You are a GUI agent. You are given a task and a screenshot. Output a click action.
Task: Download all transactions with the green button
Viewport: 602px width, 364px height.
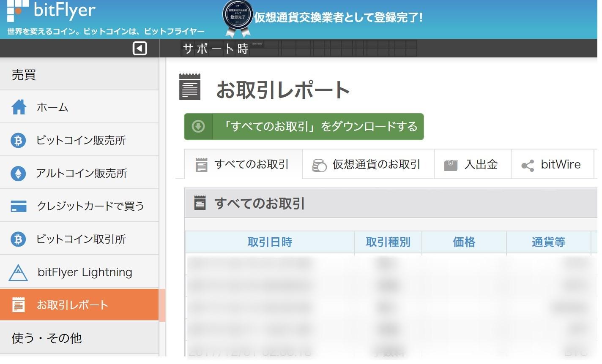304,126
